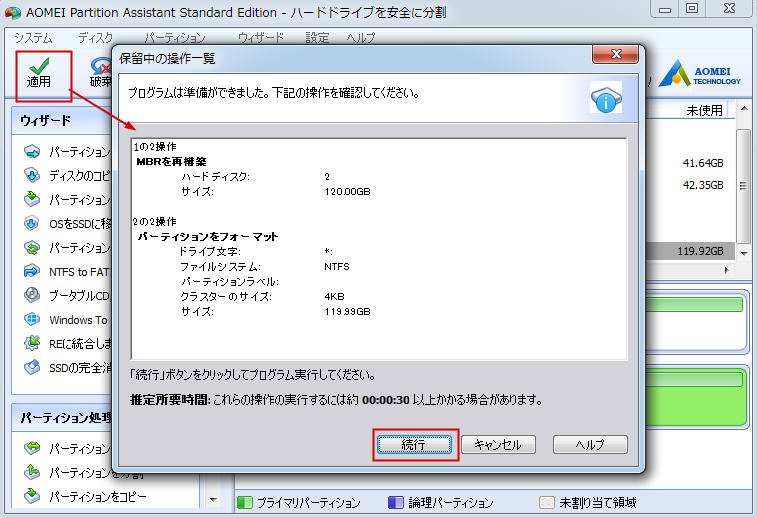
Task: Click the プライマリパーティション green legend swatch
Action: (245, 503)
